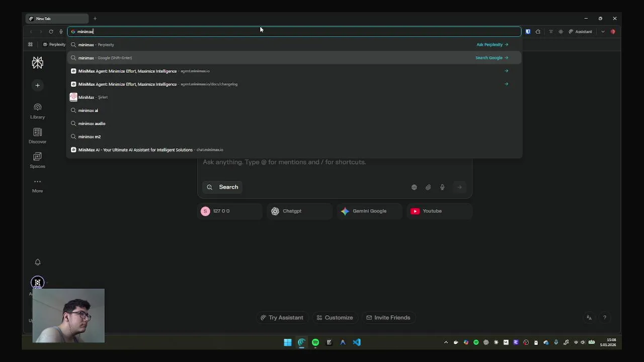This screenshot has width=644, height=362.
Task: Click Invite Friends button
Action: pos(388,318)
